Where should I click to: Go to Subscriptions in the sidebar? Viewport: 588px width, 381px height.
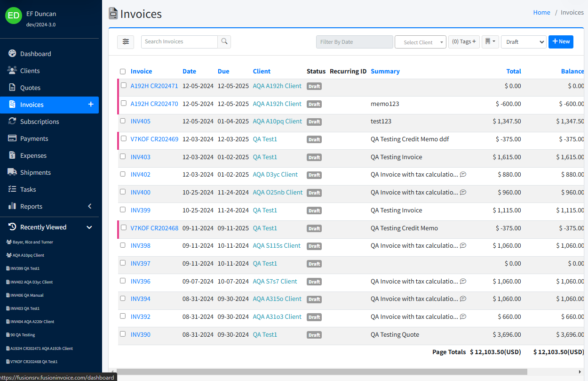coord(40,122)
